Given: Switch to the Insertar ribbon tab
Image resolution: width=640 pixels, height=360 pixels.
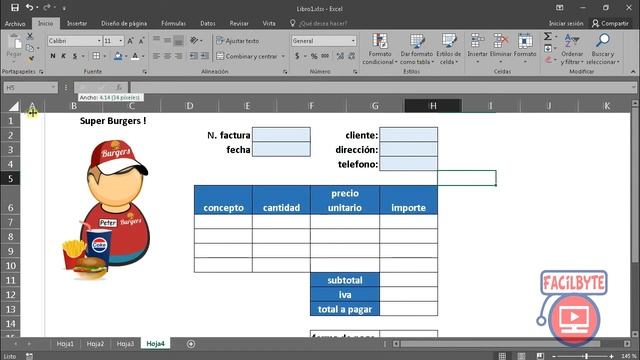Looking at the screenshot, I should click(77, 23).
